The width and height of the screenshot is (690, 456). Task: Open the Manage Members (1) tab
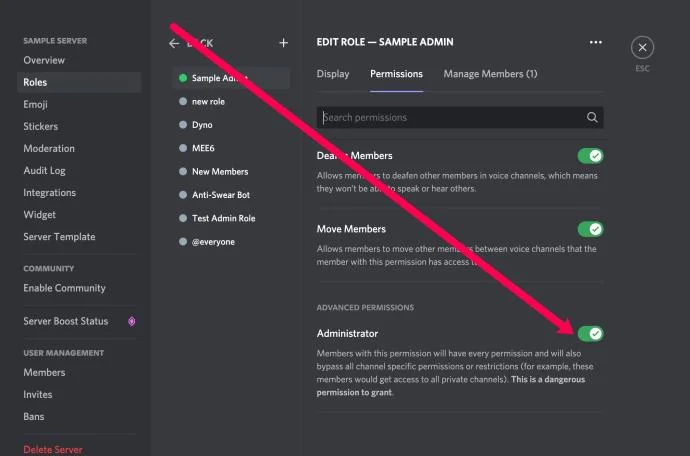[x=490, y=74]
